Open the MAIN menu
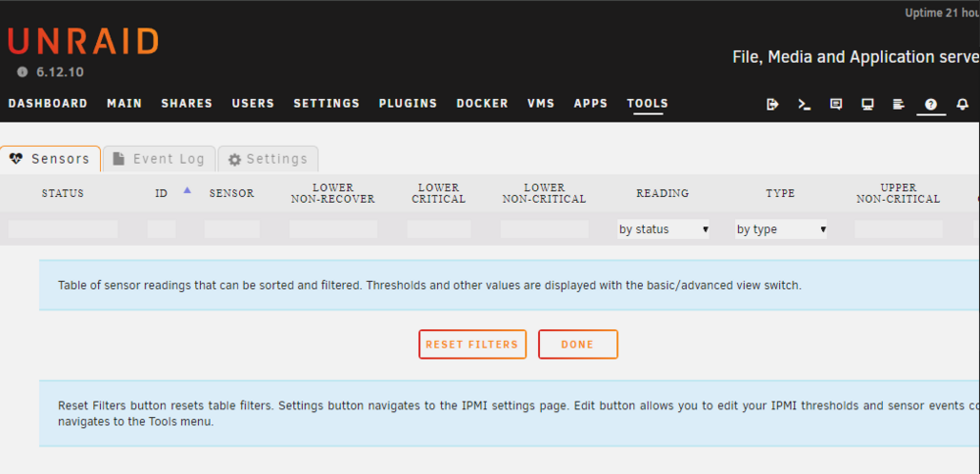Viewport: 980px width, 474px height. pos(124,104)
